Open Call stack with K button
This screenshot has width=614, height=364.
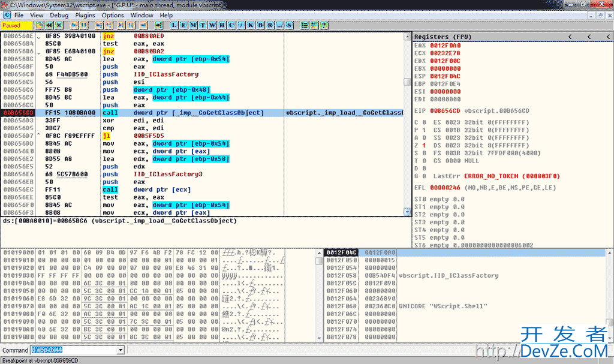251,25
